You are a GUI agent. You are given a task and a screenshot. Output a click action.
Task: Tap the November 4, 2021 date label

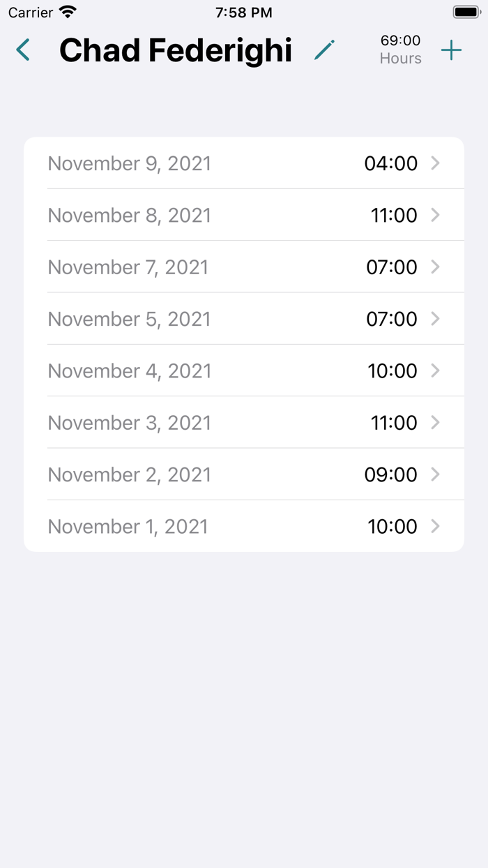[129, 371]
